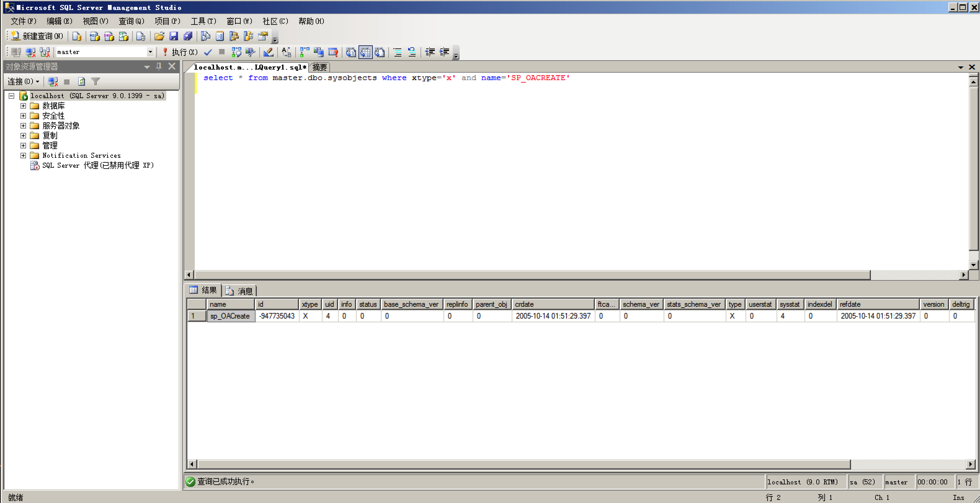Click the Save All toolbar icon
The height and width of the screenshot is (503, 980).
pyautogui.click(x=188, y=36)
